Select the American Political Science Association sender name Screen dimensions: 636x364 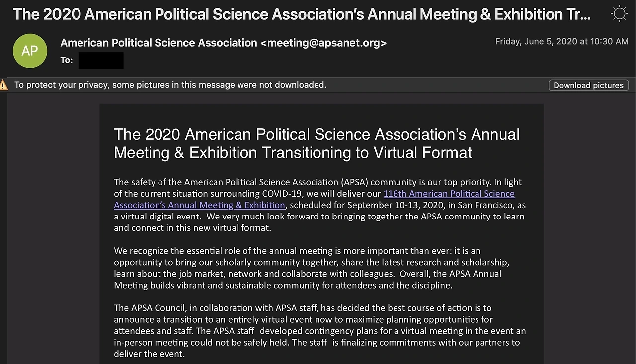[x=159, y=43]
